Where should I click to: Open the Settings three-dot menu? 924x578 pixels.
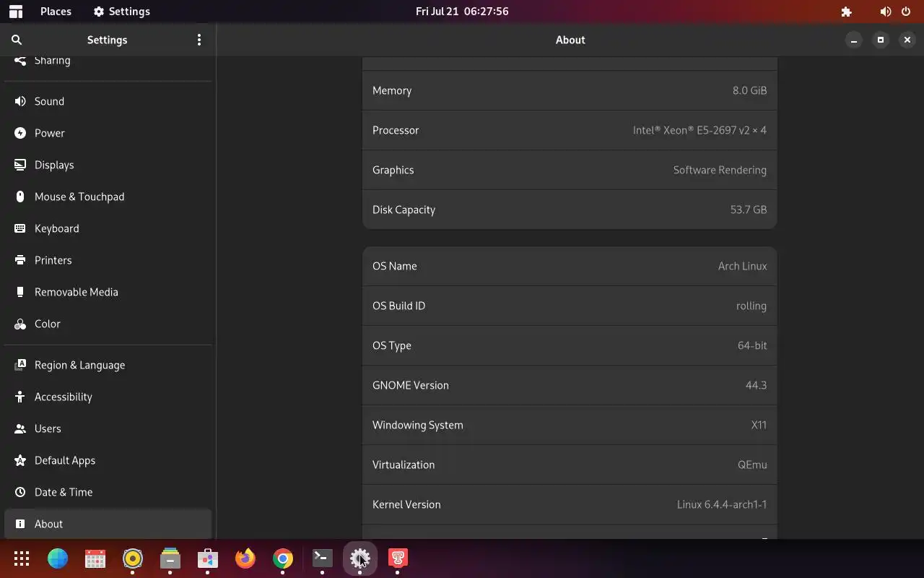point(199,40)
